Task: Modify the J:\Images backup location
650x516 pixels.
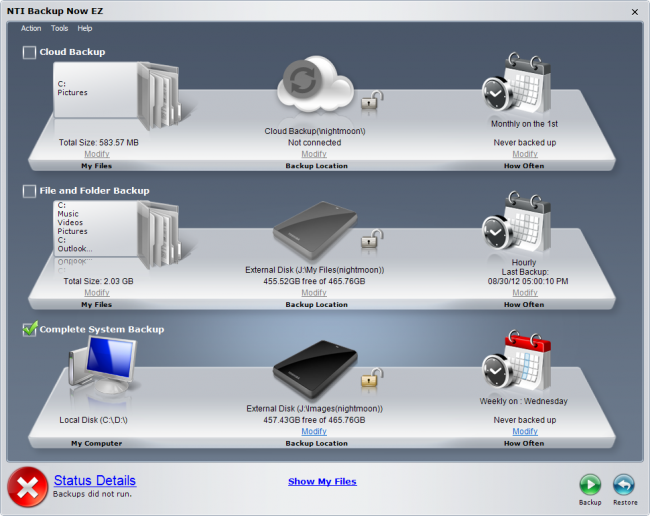Action: tap(314, 431)
